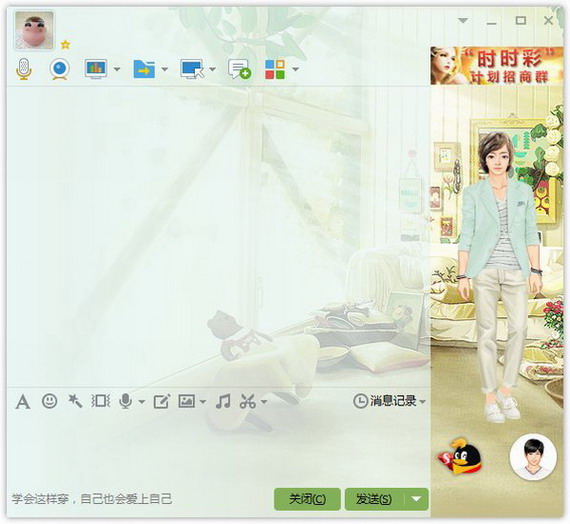This screenshot has height=524, width=570.
Task: Open the colorful apps grid icon
Action: click(x=275, y=69)
